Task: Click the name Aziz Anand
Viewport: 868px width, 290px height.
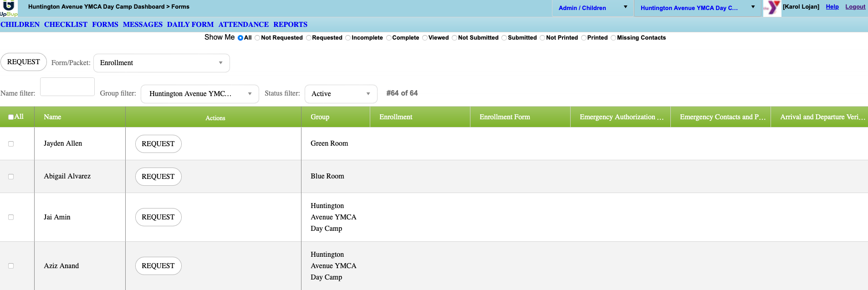Action: pos(61,266)
